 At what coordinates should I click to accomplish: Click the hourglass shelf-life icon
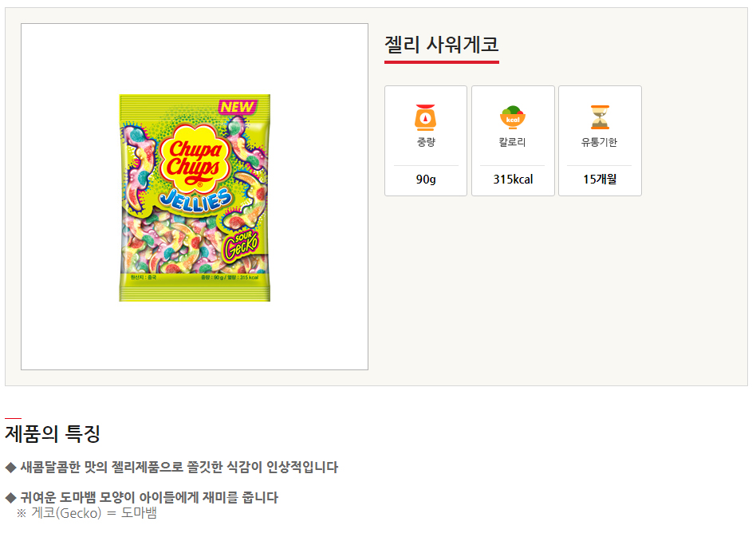[x=600, y=117]
